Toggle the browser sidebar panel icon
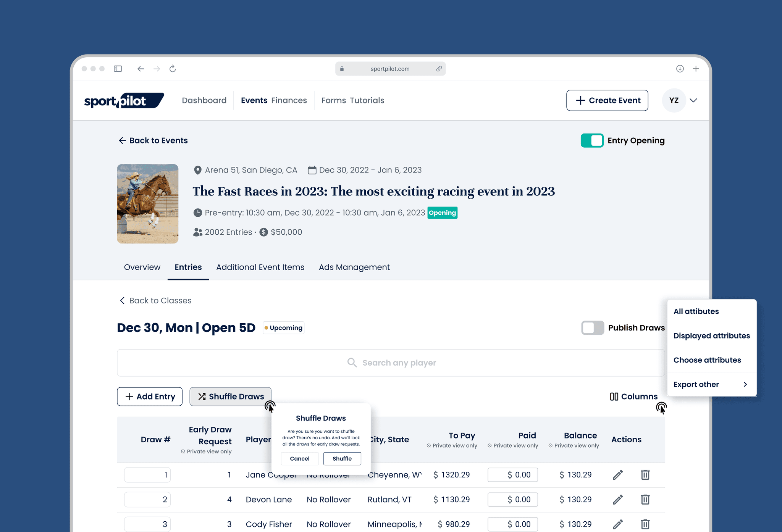This screenshot has height=532, width=782. [118, 69]
